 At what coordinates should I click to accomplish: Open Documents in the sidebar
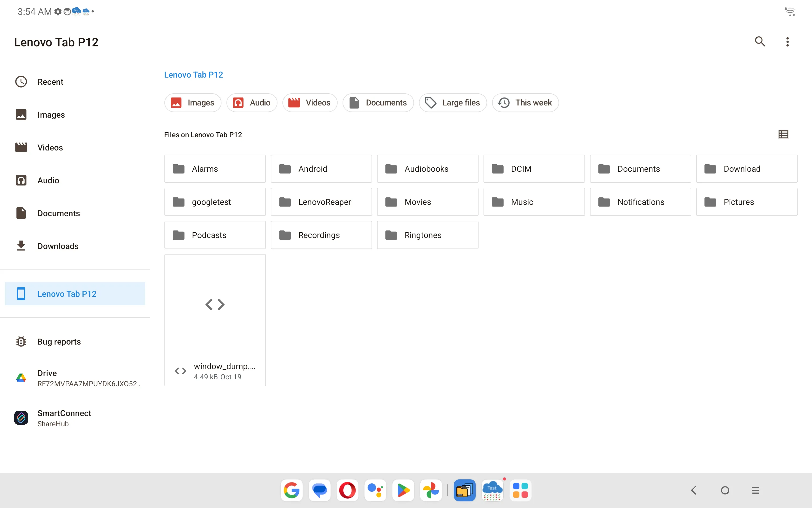point(75,213)
